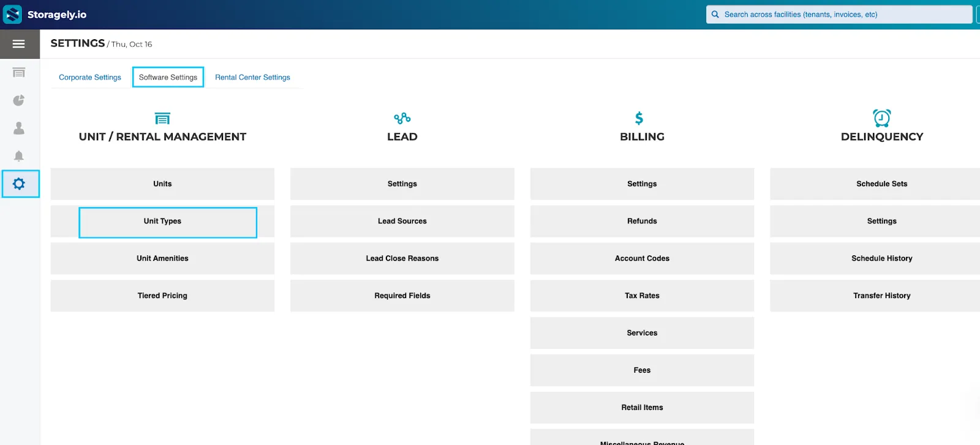Click the Unit / Rental Management garage icon
The image size is (980, 445).
[162, 118]
